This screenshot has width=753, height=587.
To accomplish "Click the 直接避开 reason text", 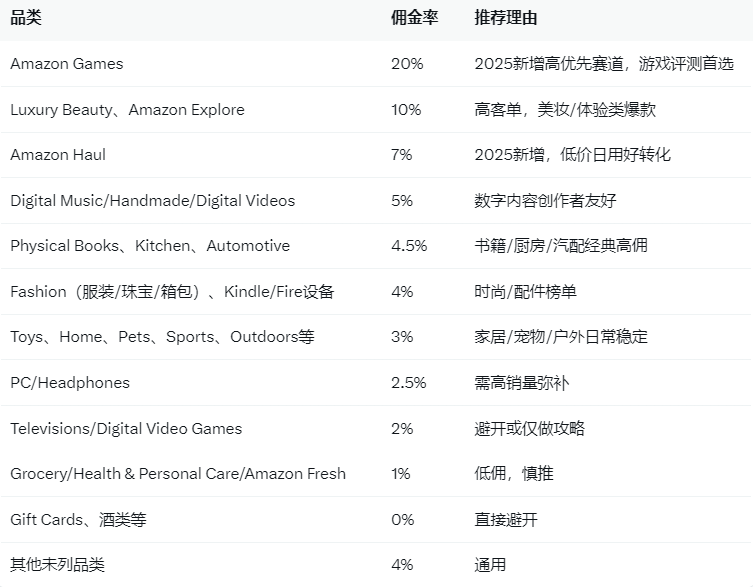I will pyautogui.click(x=506, y=520).
